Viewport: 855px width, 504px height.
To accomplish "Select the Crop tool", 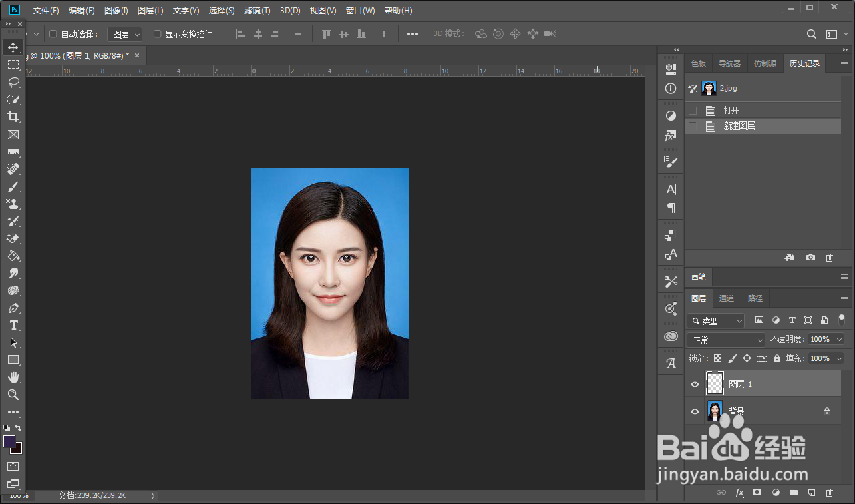I will 13,117.
